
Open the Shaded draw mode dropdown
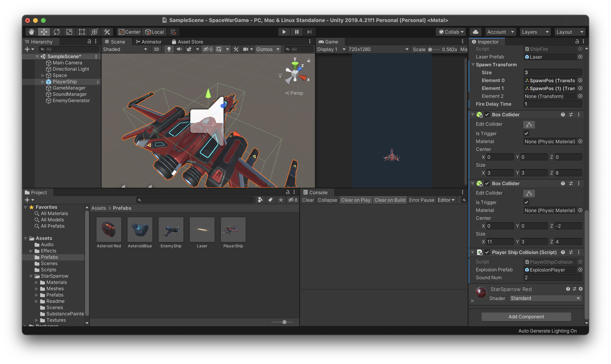point(125,49)
